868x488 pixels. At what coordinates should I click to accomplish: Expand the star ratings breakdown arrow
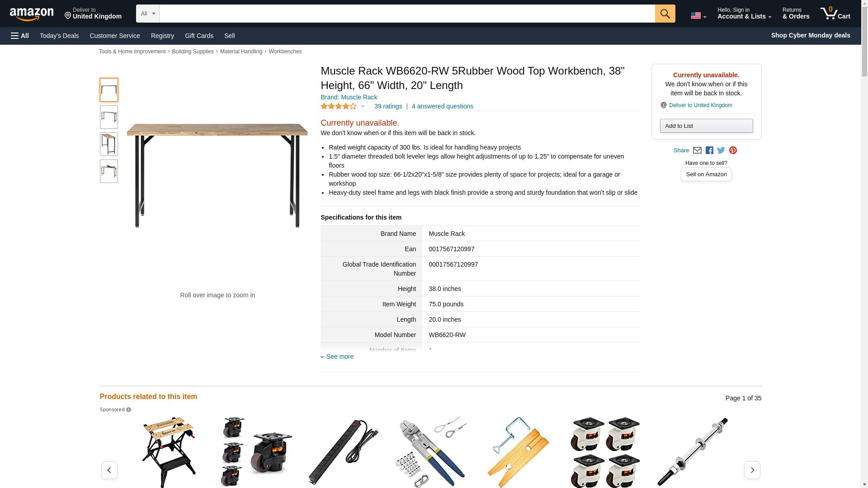pos(363,107)
